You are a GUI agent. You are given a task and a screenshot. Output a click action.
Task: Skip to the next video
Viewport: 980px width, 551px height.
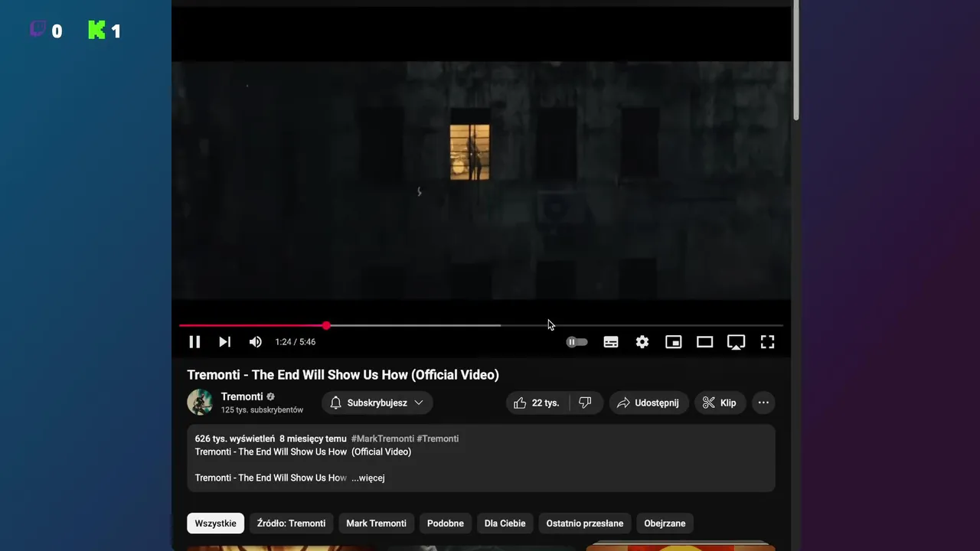pos(224,342)
